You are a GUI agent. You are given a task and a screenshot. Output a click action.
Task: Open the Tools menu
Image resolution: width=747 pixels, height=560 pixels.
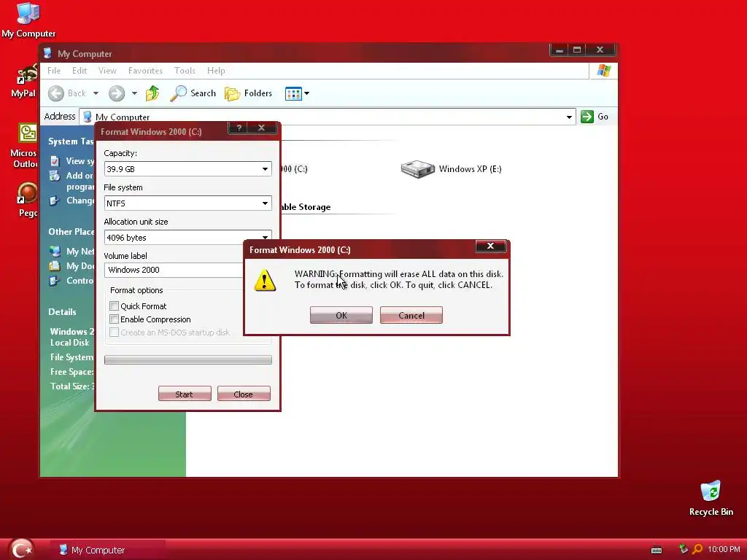[x=185, y=71]
